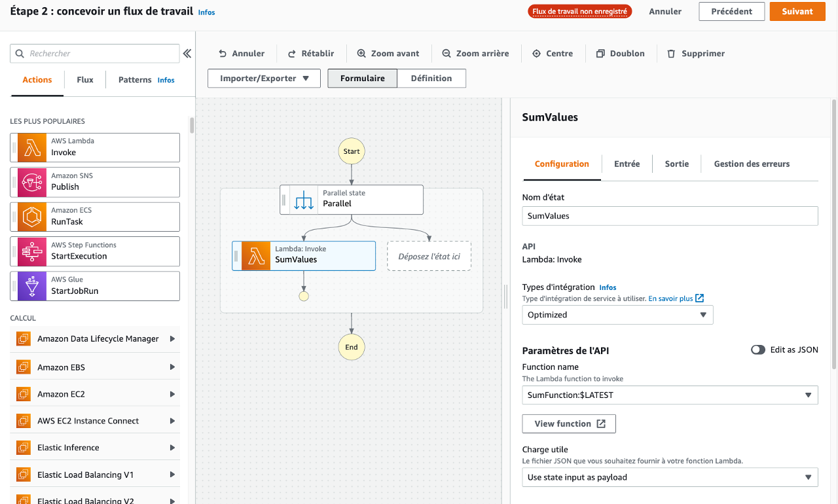Expand the Amazon EBS arrow
The image size is (838, 504).
(173, 367)
